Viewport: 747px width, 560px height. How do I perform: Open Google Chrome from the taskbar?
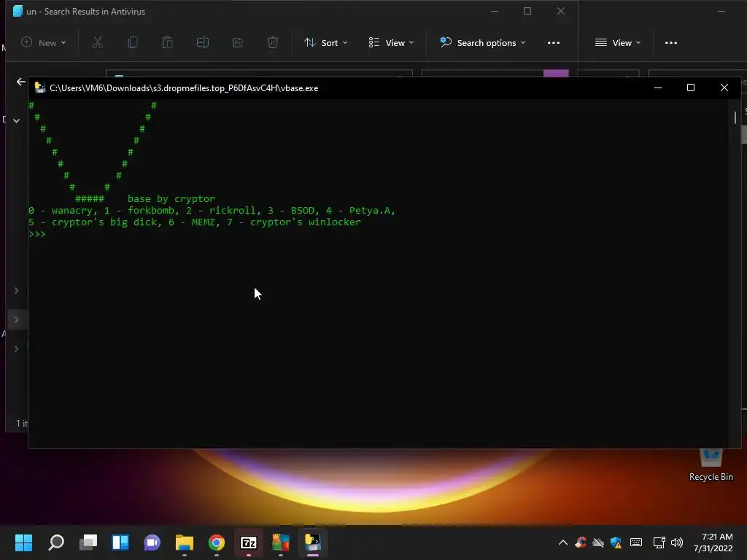216,542
